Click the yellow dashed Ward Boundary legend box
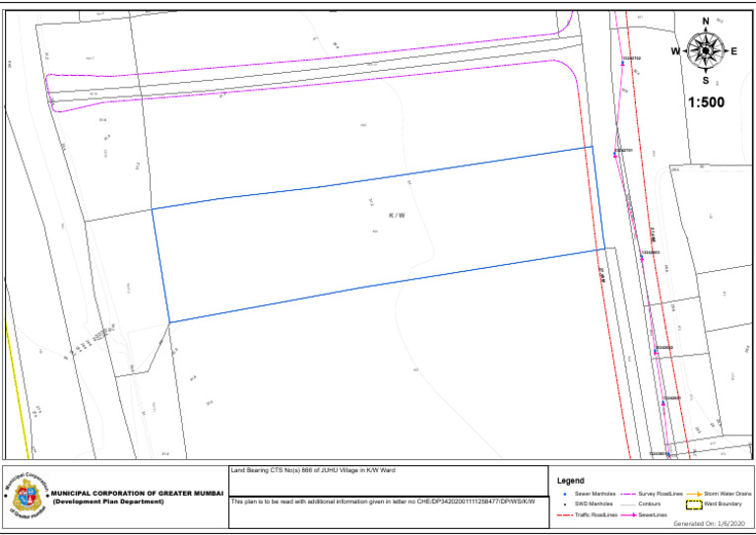756x535 pixels. coord(694,505)
